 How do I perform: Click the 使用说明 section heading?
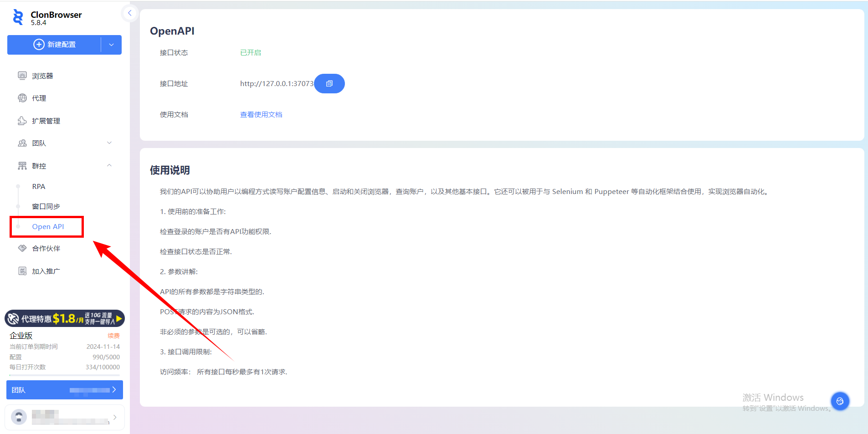click(170, 170)
